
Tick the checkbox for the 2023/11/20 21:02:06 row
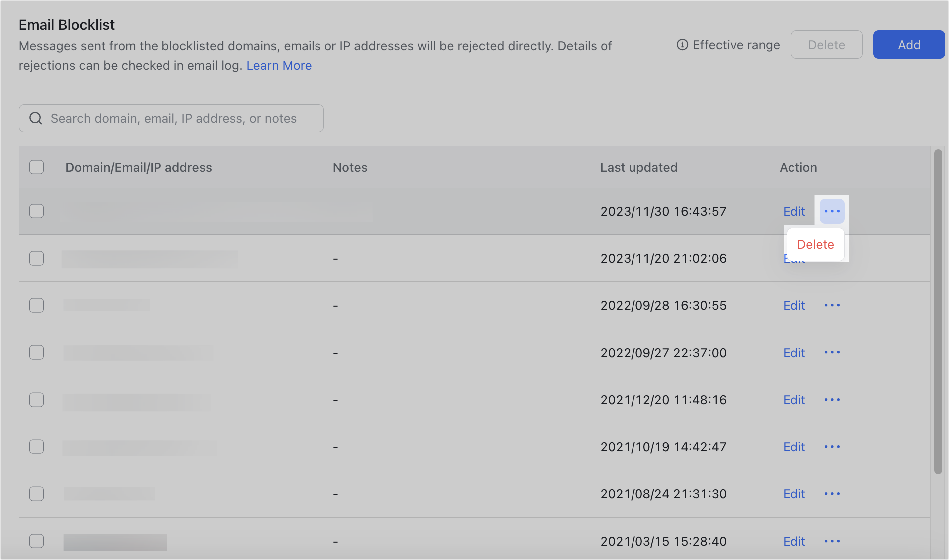(x=36, y=258)
